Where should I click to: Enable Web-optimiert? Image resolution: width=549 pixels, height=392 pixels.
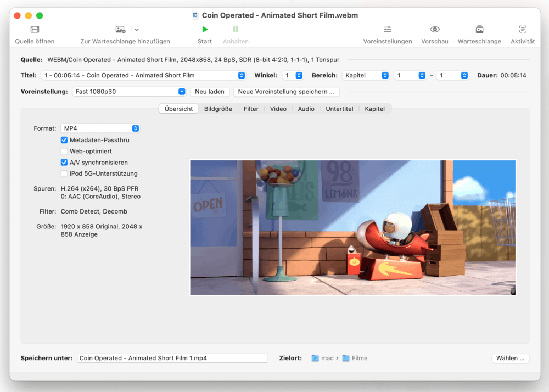click(64, 151)
